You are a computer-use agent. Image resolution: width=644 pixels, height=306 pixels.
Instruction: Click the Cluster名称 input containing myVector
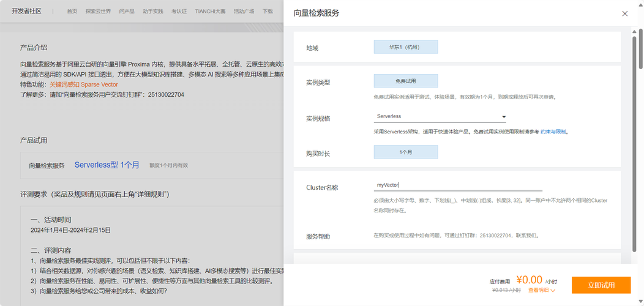458,185
